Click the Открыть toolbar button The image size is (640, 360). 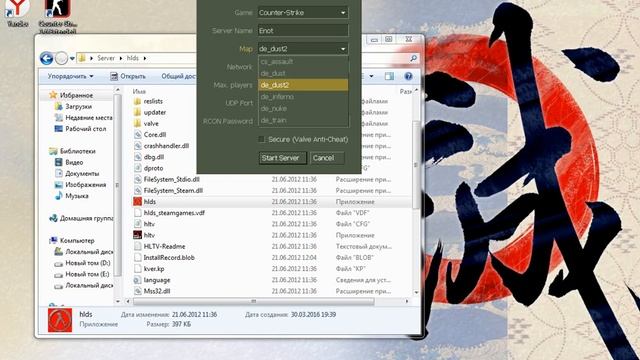(128, 76)
